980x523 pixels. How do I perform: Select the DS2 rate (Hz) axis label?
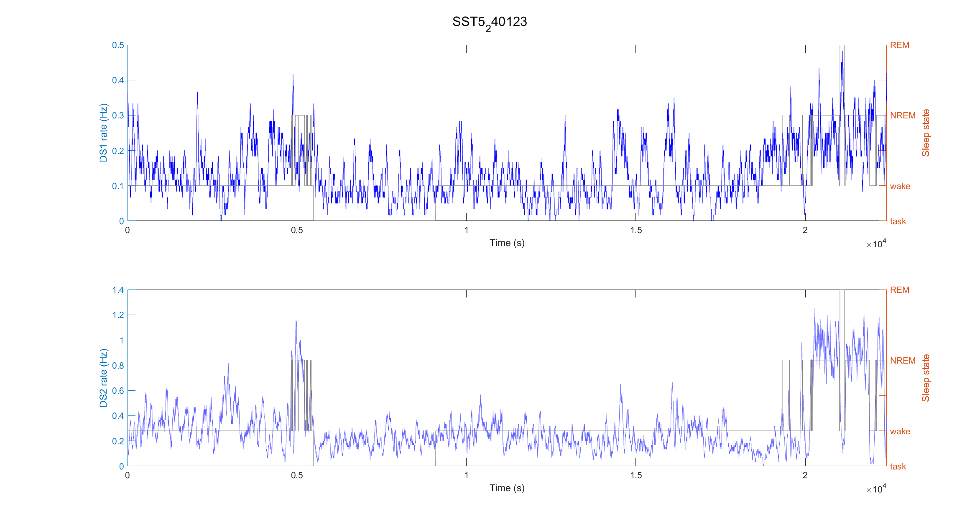tap(103, 378)
